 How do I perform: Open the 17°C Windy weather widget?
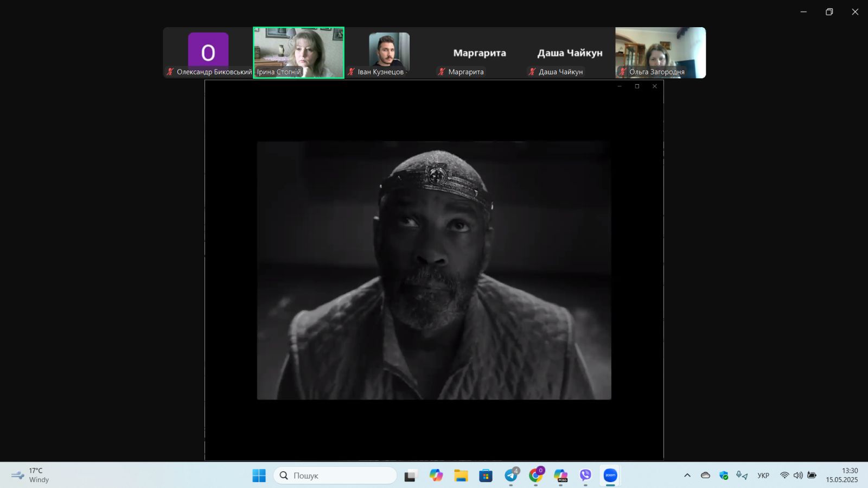[x=31, y=475]
